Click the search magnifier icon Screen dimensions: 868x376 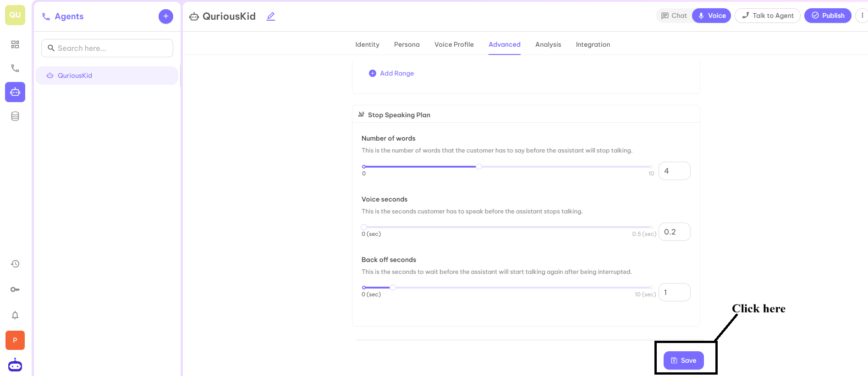pos(51,48)
